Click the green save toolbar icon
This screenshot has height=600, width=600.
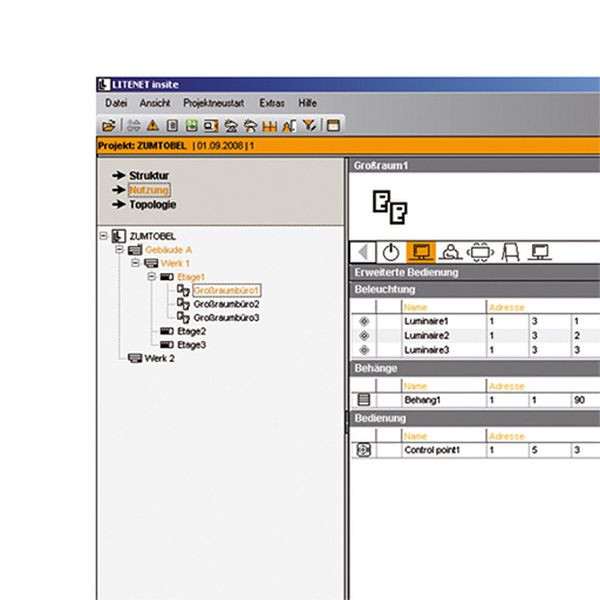pyautogui.click(x=189, y=125)
